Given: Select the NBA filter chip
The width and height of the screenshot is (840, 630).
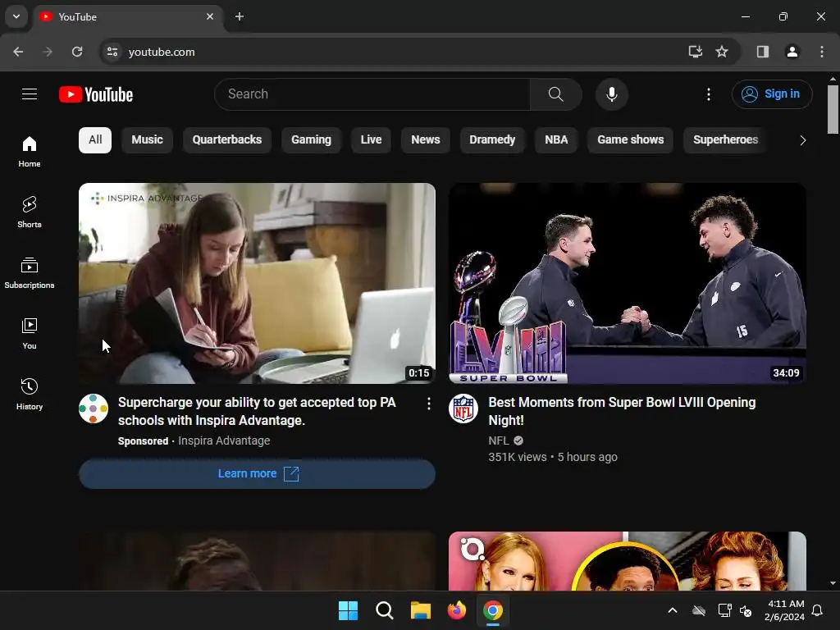Looking at the screenshot, I should (556, 139).
